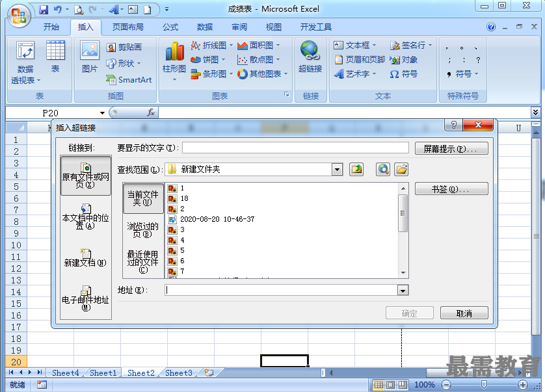
Task: Adjust the zoom slider handle
Action: pyautogui.click(x=484, y=384)
